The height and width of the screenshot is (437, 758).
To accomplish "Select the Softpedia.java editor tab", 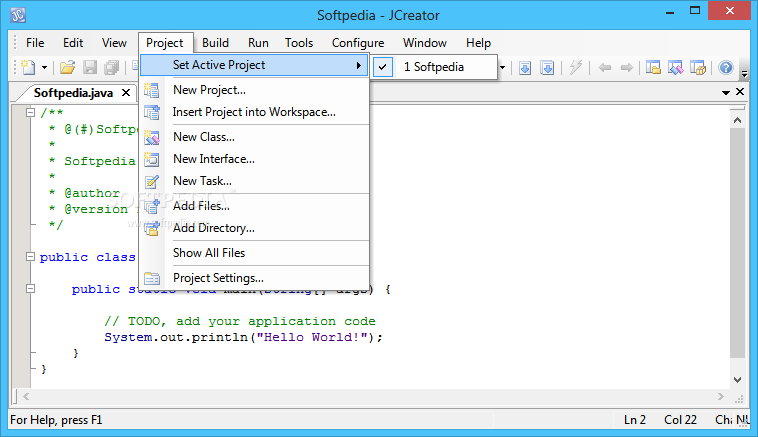I will pos(73,93).
